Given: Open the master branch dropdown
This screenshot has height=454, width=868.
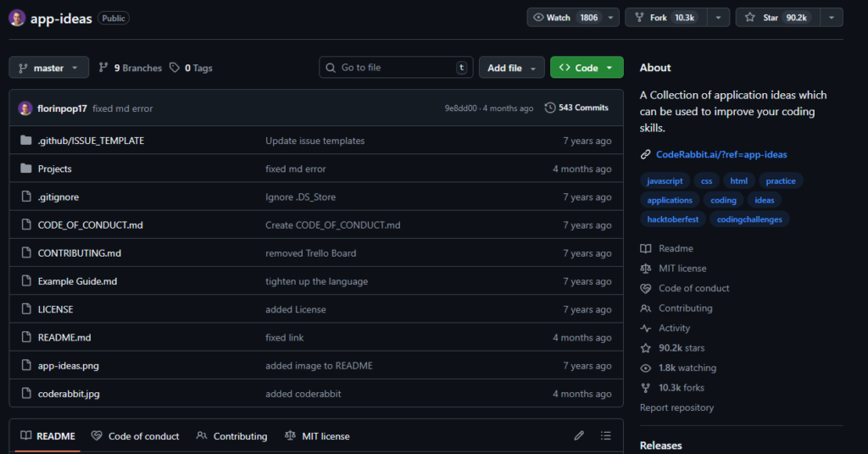Looking at the screenshot, I should pos(48,68).
